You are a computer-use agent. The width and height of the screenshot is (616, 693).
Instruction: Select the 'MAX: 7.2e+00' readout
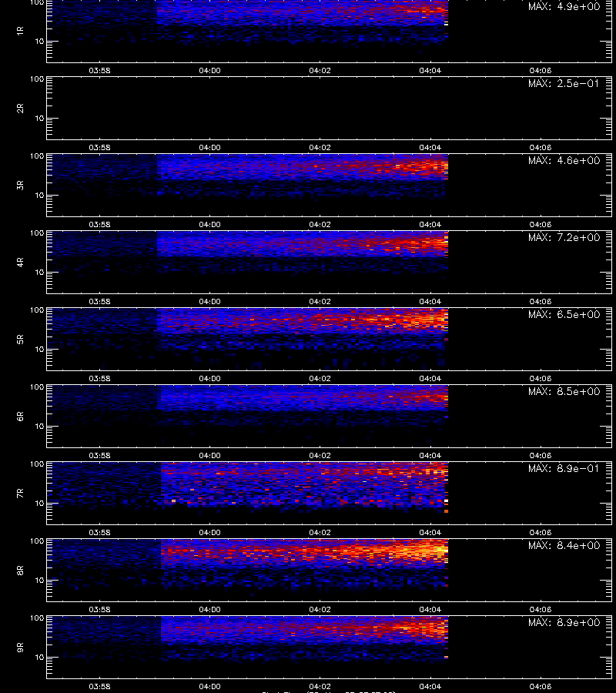click(564, 237)
